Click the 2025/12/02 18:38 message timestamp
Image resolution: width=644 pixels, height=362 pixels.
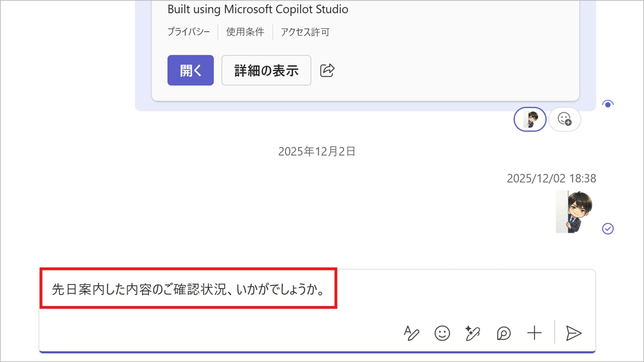[551, 178]
